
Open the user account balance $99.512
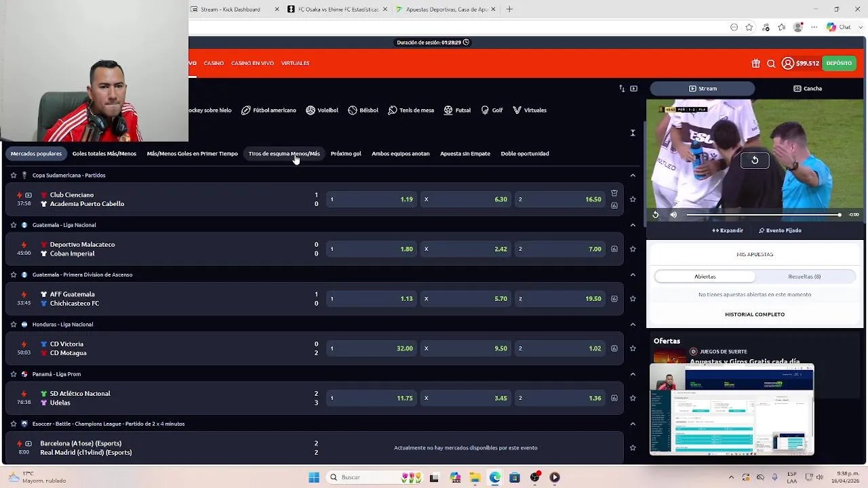800,63
